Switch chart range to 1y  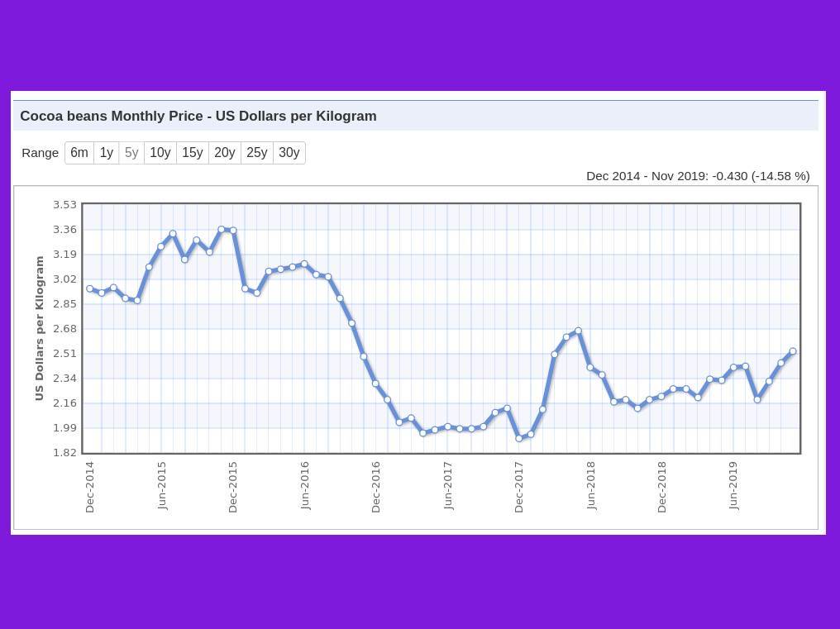(x=107, y=153)
